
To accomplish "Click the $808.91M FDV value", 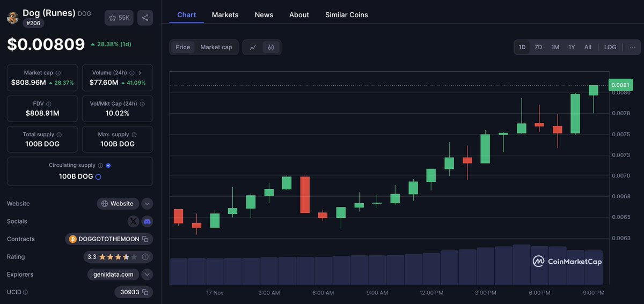I will pos(42,114).
